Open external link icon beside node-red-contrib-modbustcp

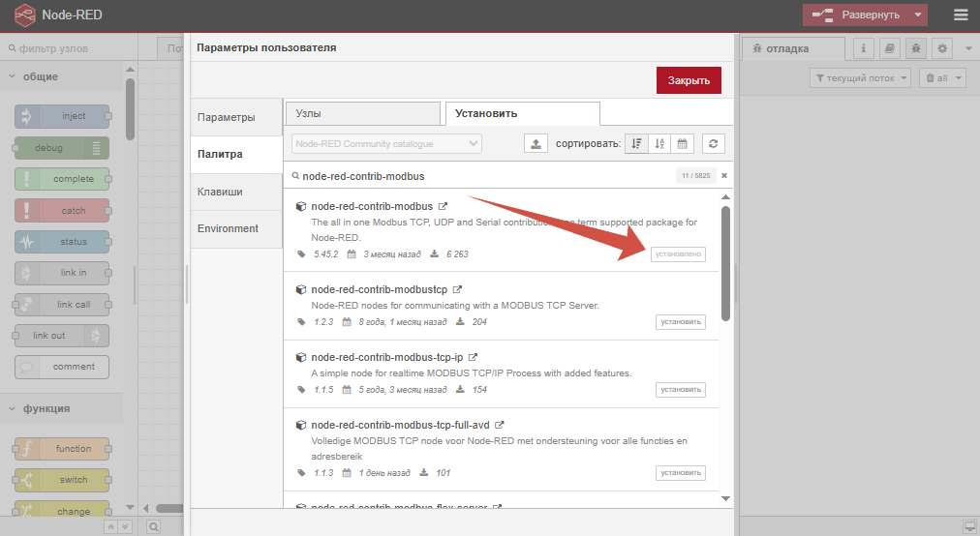point(457,289)
